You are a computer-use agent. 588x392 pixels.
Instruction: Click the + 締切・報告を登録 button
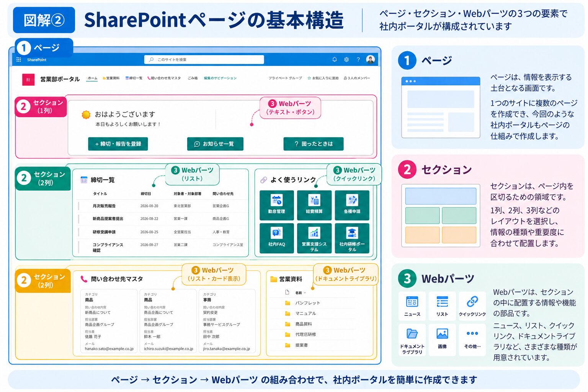pyautogui.click(x=118, y=144)
